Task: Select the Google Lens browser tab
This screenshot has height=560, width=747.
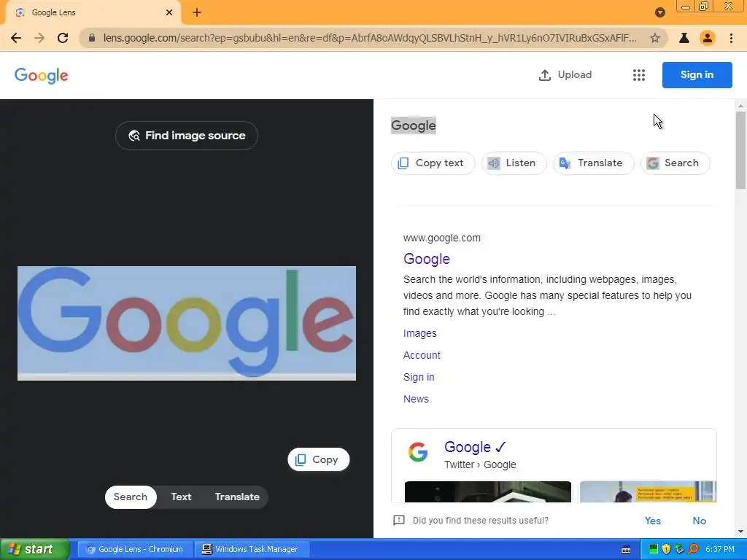Action: tap(93, 12)
